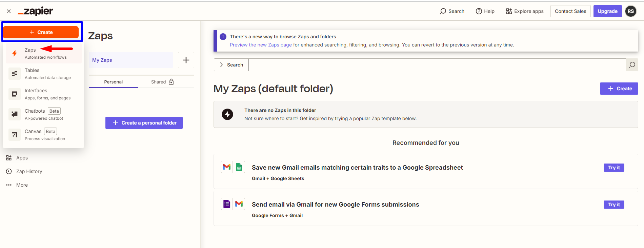Try it for Google Forms submissions

614,205
